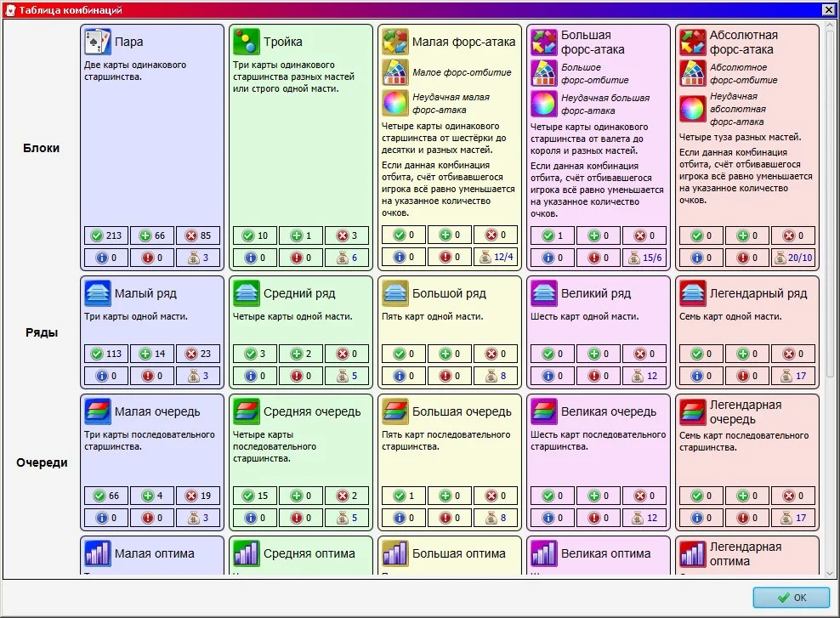Click the Тройка green check counter 10
Viewport: 840px width, 618px height.
[255, 235]
